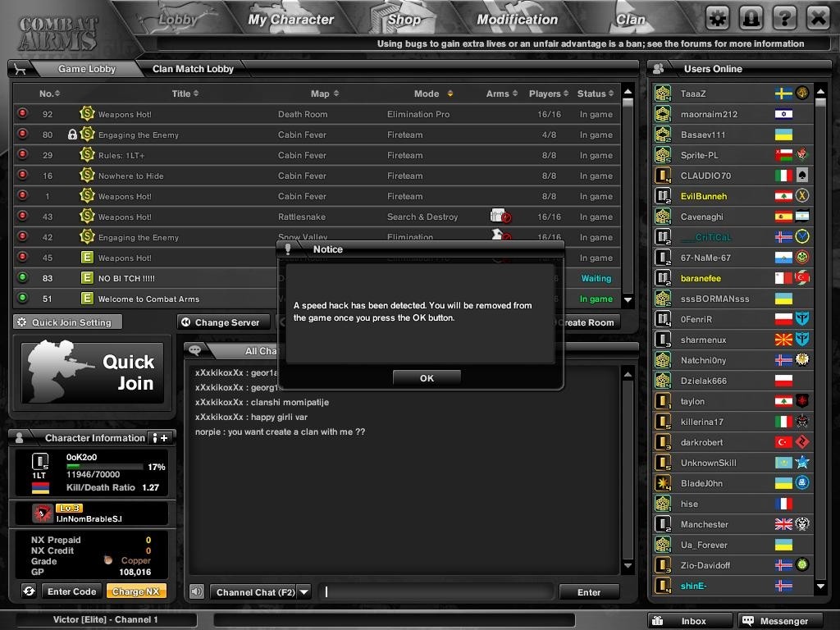The height and width of the screenshot is (630, 840).
Task: Open My Character top menu
Action: click(x=291, y=20)
